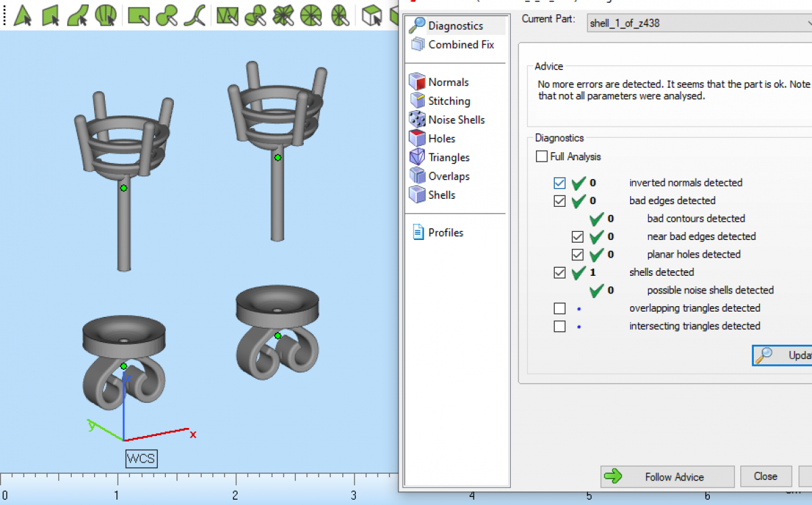The width and height of the screenshot is (812, 505).
Task: Open the Profiles page
Action: coord(445,233)
